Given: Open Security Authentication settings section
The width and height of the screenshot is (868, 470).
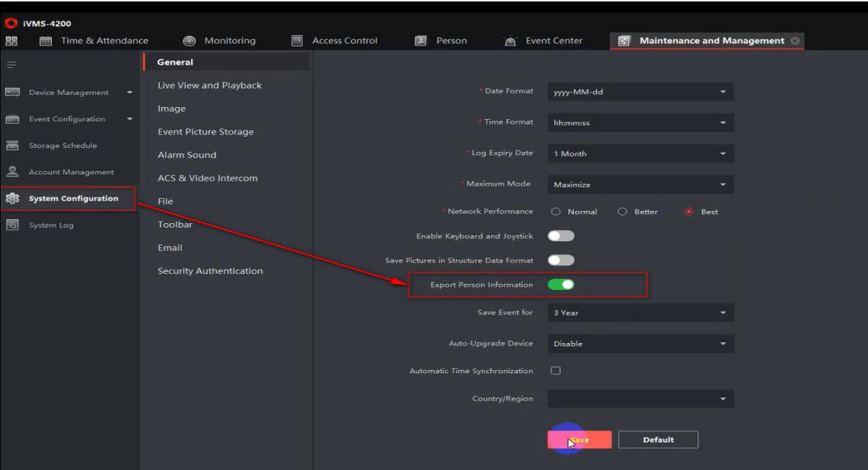Looking at the screenshot, I should point(210,271).
